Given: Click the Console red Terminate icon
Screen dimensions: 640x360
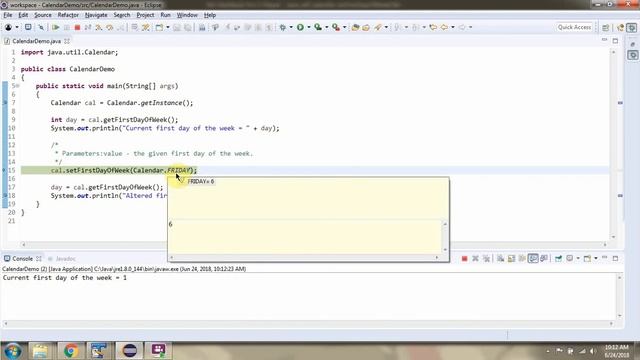Looking at the screenshot, I should click(464, 258).
